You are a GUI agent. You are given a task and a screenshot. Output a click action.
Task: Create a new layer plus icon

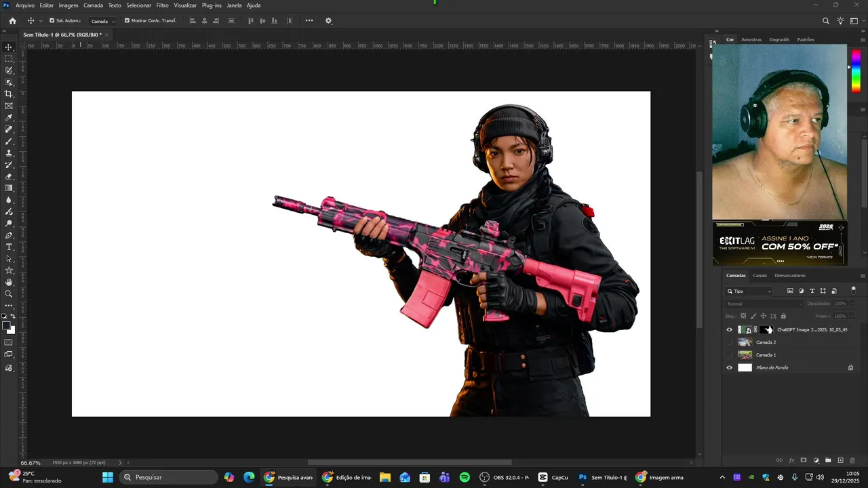point(840,460)
